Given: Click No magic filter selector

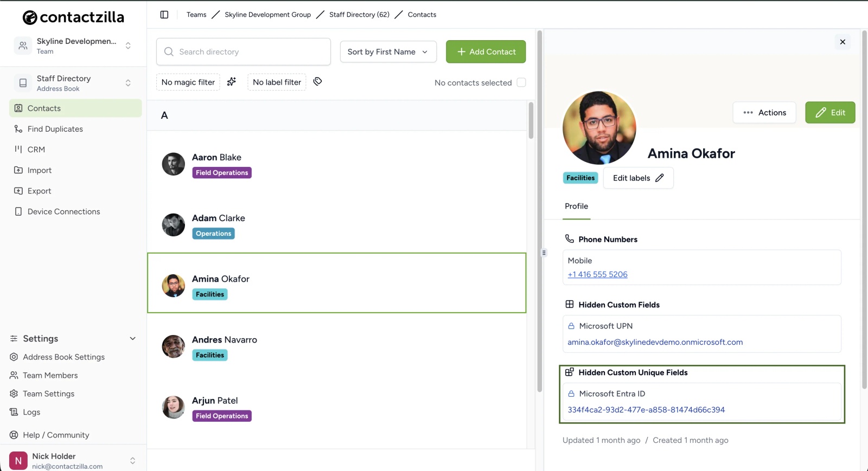Looking at the screenshot, I should pos(188,82).
